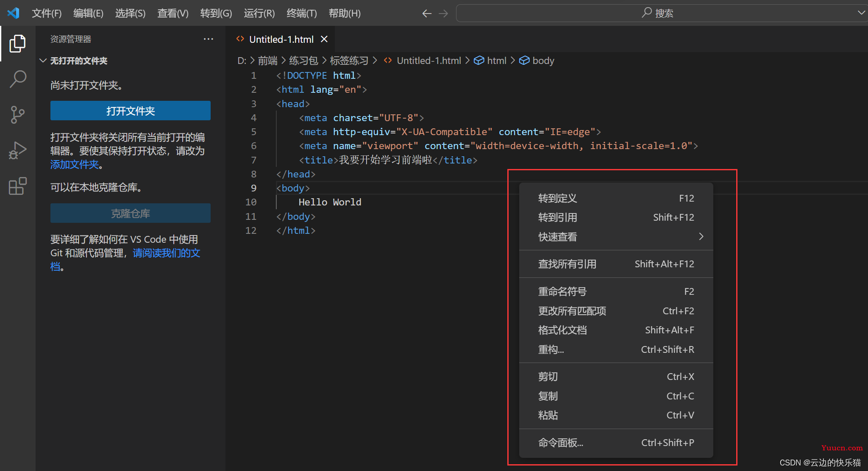Click the html symbol breadcrumb
Viewport: 868px width, 471px height.
490,61
